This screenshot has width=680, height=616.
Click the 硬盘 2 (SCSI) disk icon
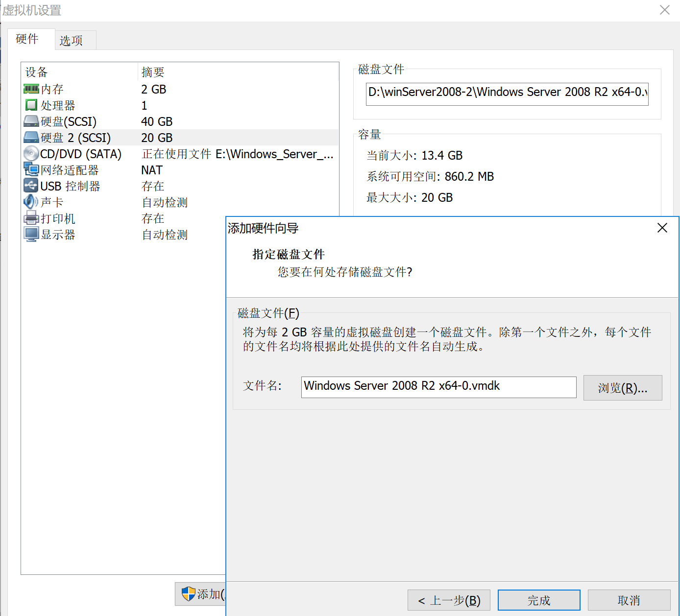coord(31,138)
